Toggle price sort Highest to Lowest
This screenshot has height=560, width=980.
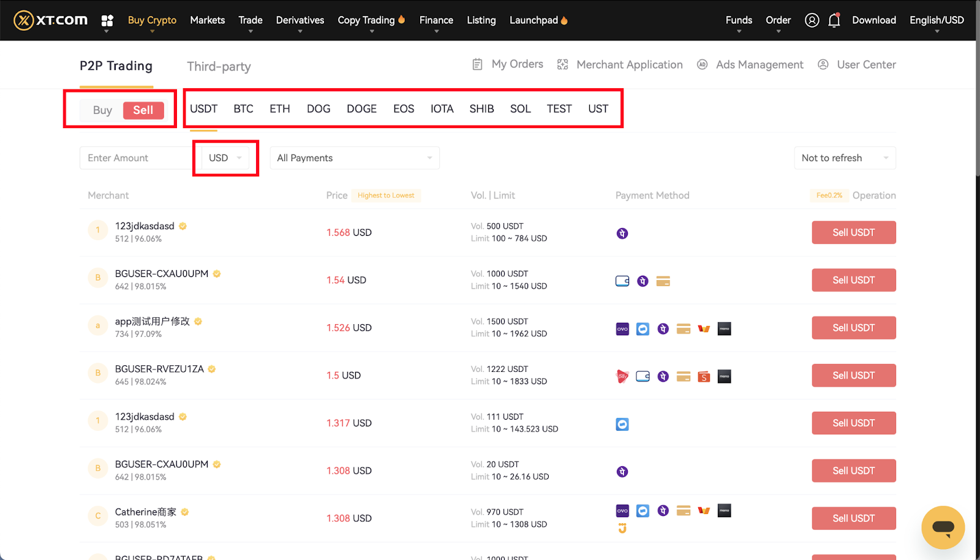pos(386,195)
